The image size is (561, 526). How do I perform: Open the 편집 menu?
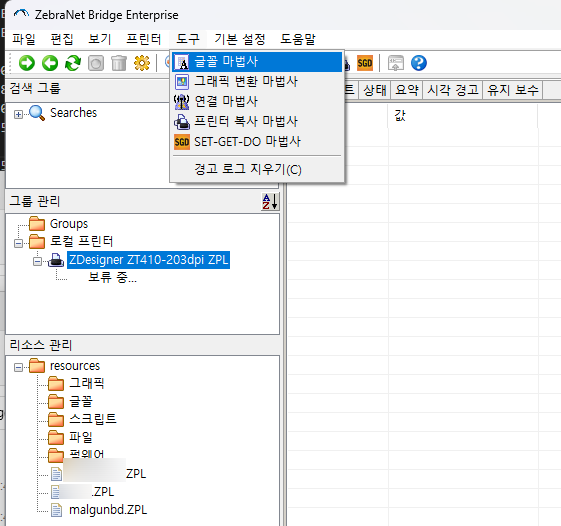(x=62, y=39)
